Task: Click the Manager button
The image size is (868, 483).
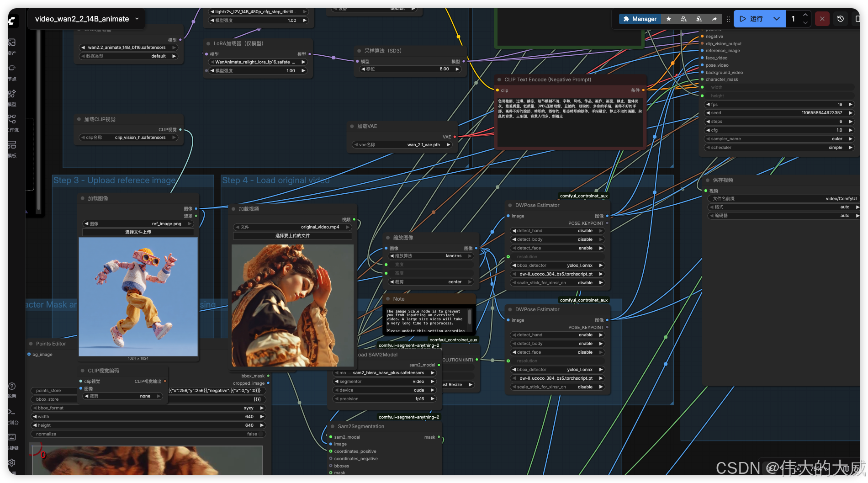Action: 640,19
